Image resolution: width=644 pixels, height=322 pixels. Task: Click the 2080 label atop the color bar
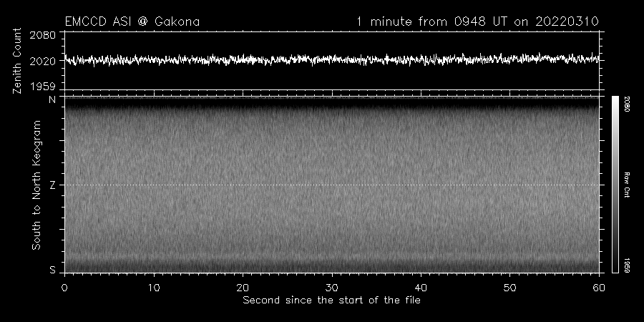(626, 104)
